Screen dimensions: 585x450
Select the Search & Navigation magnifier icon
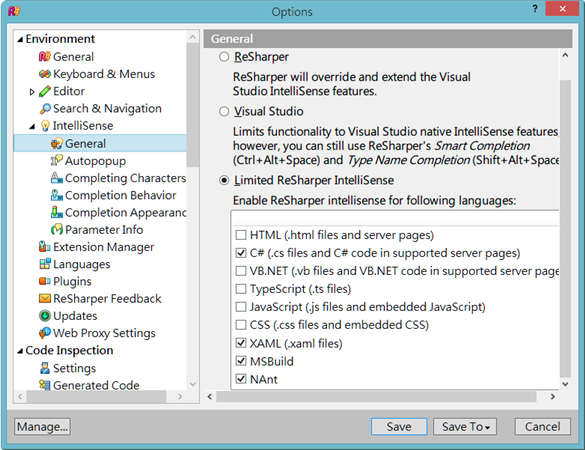[45, 109]
